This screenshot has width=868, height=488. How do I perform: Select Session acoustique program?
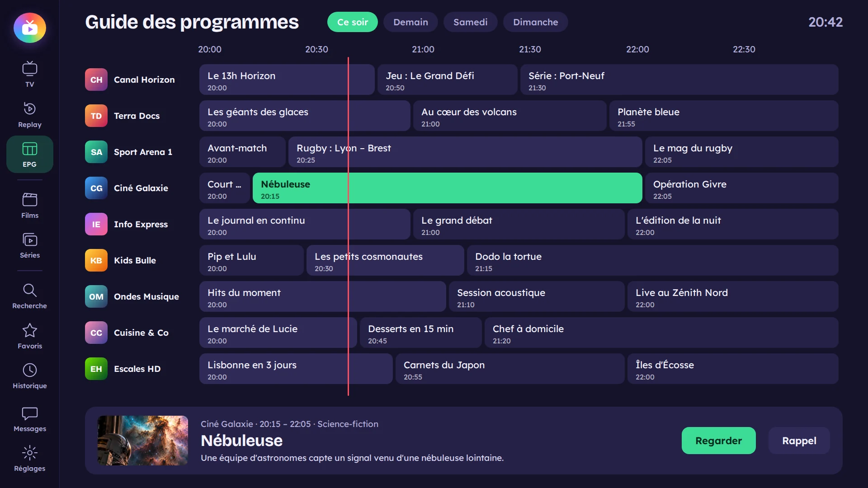537,296
